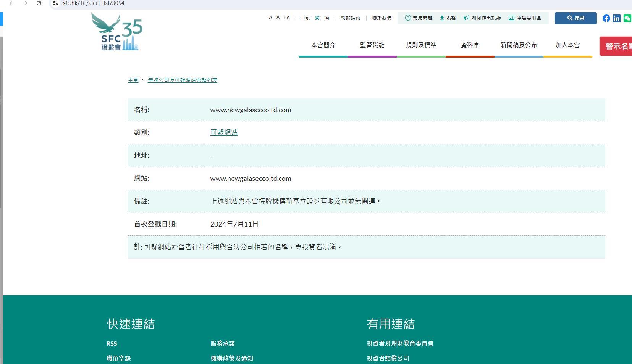This screenshot has height=364, width=632.
Task: Click the red 警示名單 button
Action: pyautogui.click(x=616, y=46)
